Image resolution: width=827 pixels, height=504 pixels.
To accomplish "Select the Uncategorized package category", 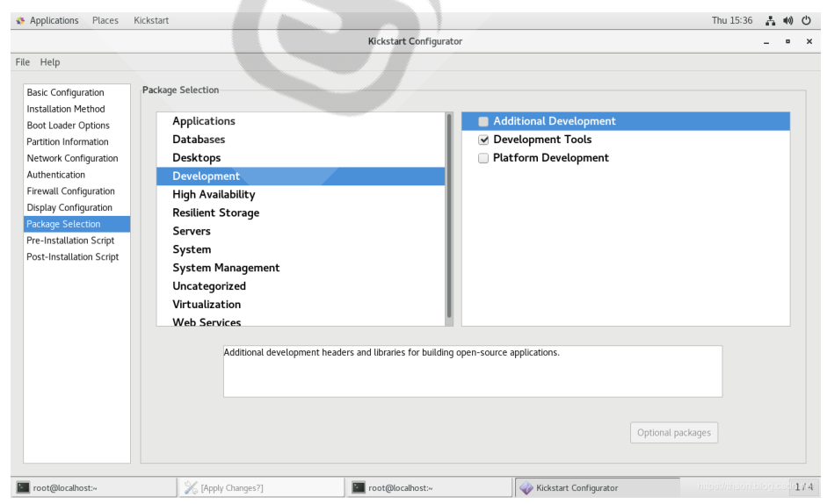I will tap(301, 286).
